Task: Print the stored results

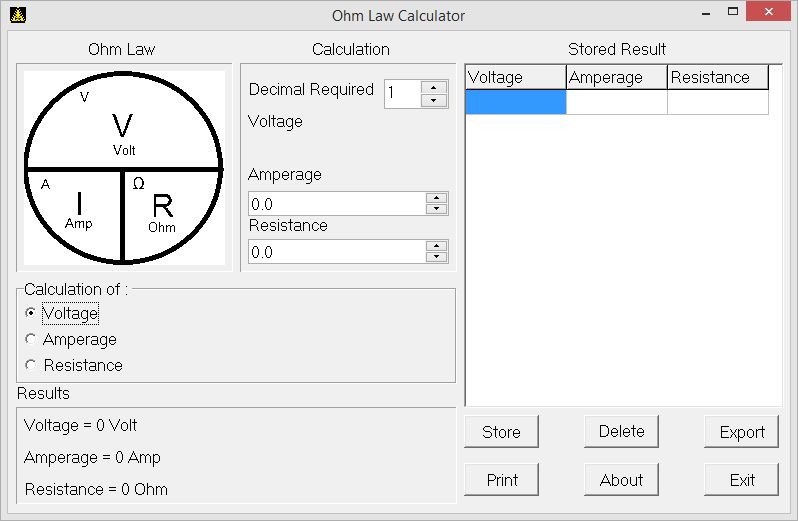Action: [x=501, y=479]
